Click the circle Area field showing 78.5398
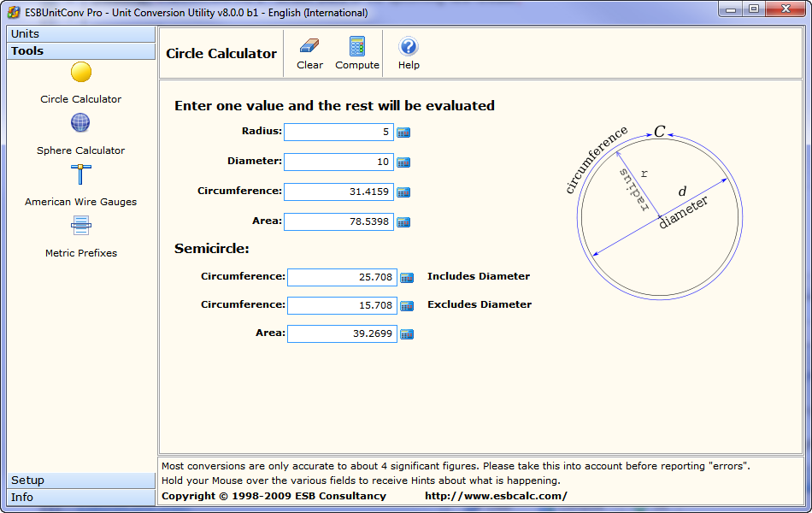Viewport: 812px width, 513px height. pos(338,221)
